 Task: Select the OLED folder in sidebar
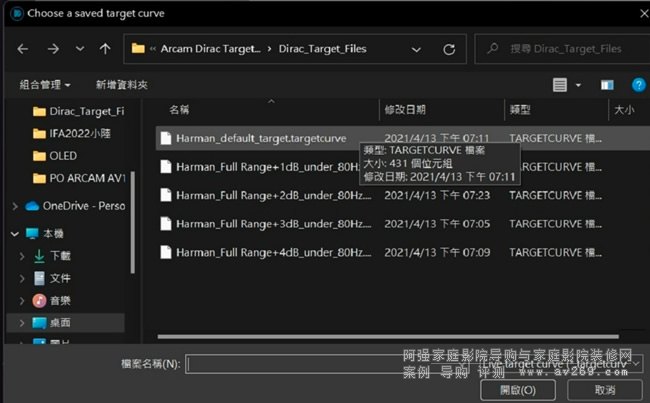point(62,156)
